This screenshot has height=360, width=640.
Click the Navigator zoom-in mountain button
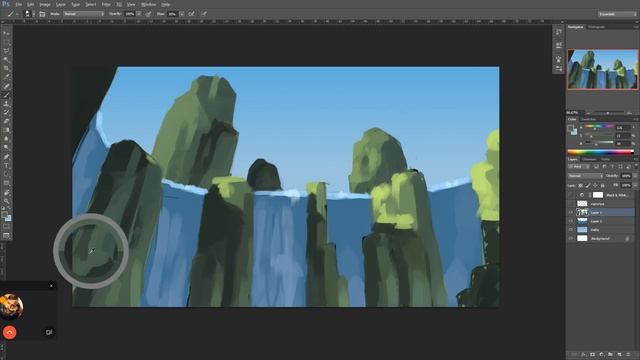pyautogui.click(x=630, y=113)
